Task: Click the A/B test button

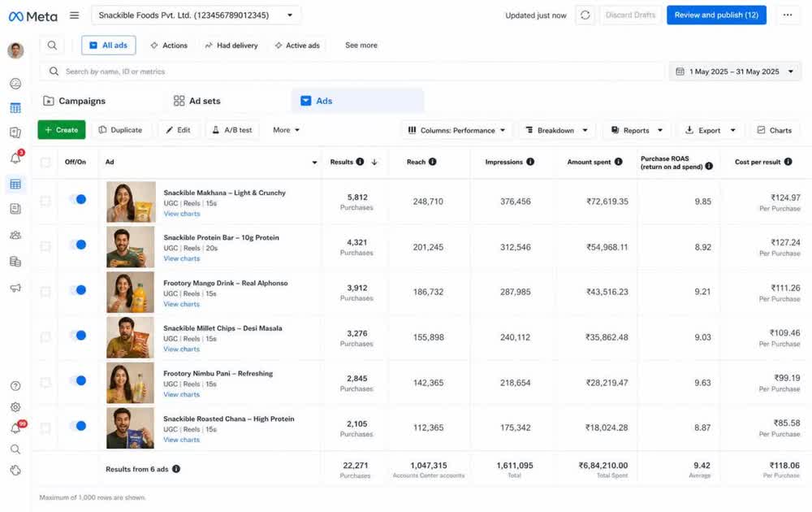Action: [x=232, y=130]
